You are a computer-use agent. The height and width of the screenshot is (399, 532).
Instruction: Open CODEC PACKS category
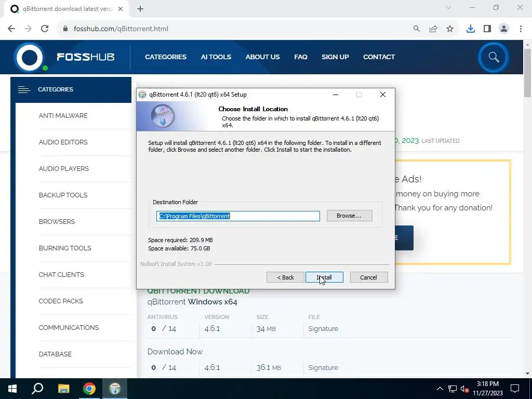click(61, 301)
